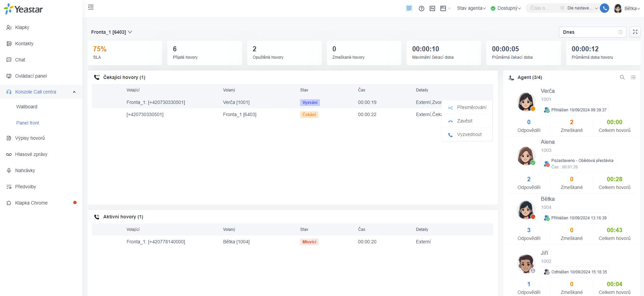
Task: Open the Fronta_1 [6403] queue selector
Action: [111, 32]
